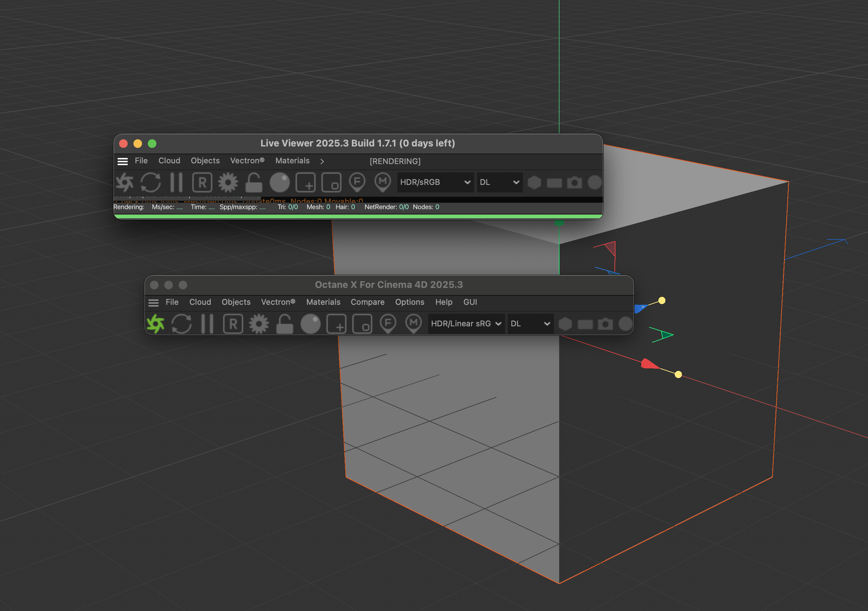
Task: Open the Vectron® menu in Live Viewer
Action: point(247,160)
